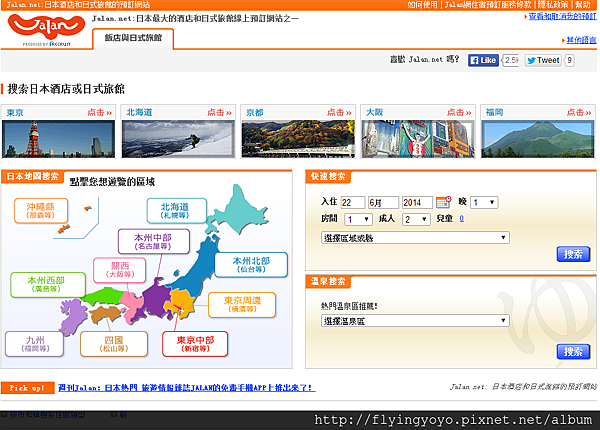Click the Facebook Like button
The height and width of the screenshot is (430, 600).
[x=483, y=60]
